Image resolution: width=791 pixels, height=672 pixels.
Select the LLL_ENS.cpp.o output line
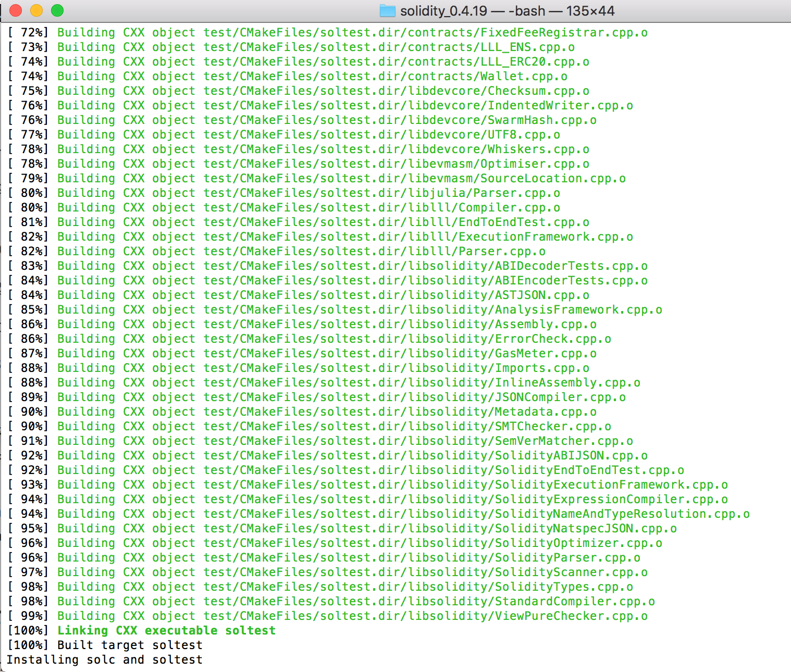click(x=291, y=47)
